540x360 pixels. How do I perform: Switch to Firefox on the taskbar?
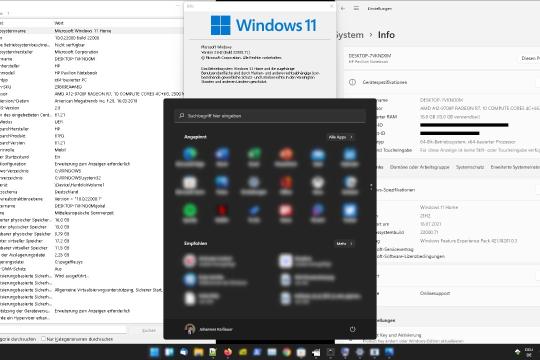click(228, 352)
